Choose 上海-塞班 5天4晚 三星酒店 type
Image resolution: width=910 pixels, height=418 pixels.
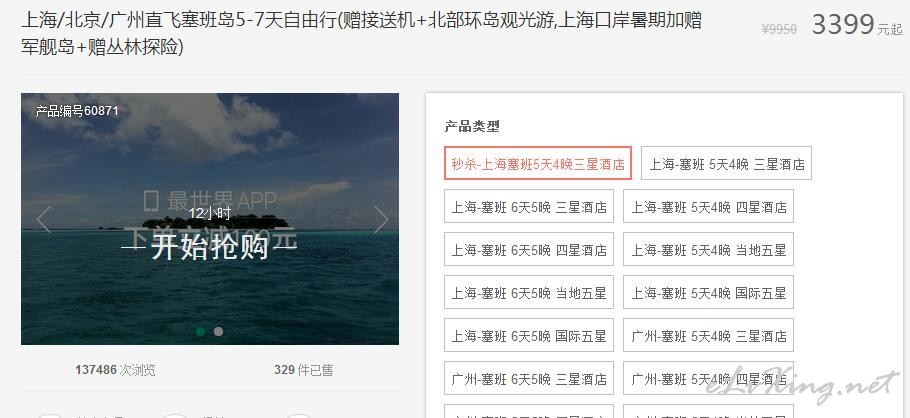pos(726,164)
